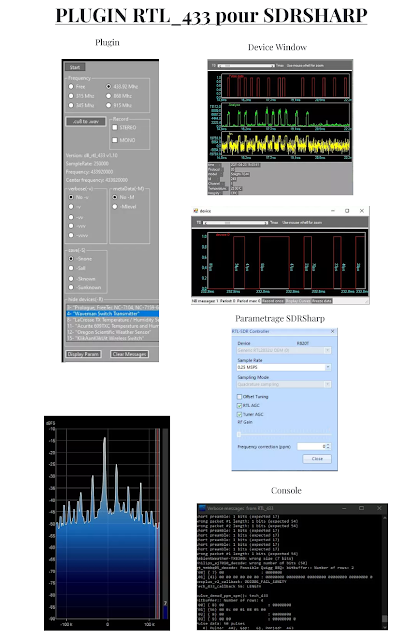Select verbose -vvvv radio option
Viewport: 419px width, 640px height.
tap(71, 235)
